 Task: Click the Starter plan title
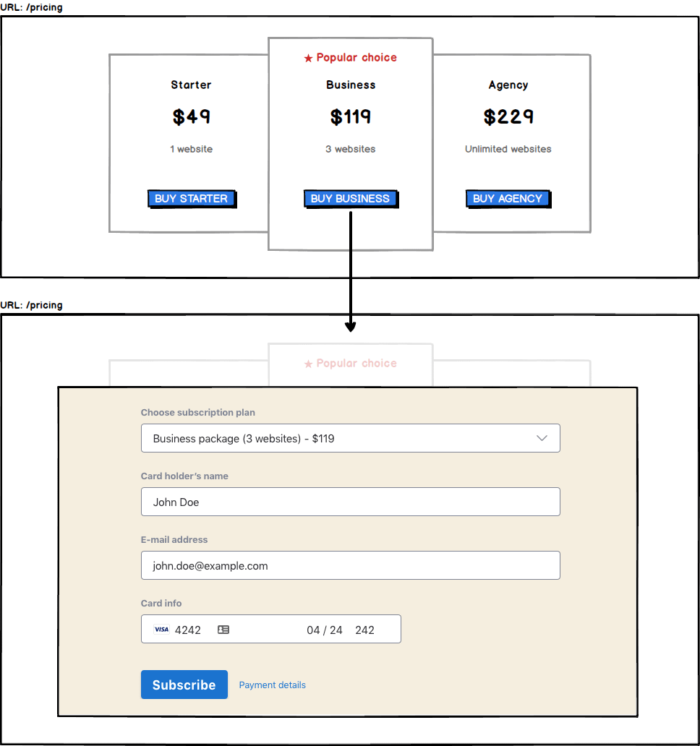pyautogui.click(x=191, y=85)
